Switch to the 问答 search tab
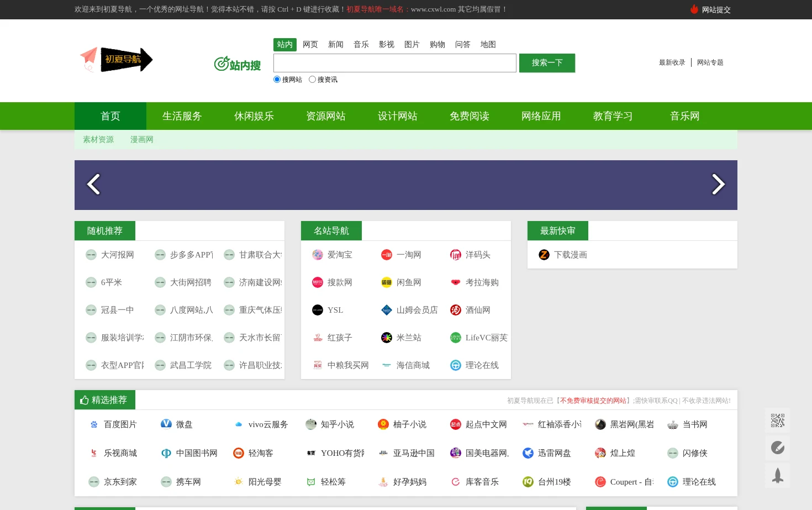The height and width of the screenshot is (510, 812). click(x=463, y=45)
